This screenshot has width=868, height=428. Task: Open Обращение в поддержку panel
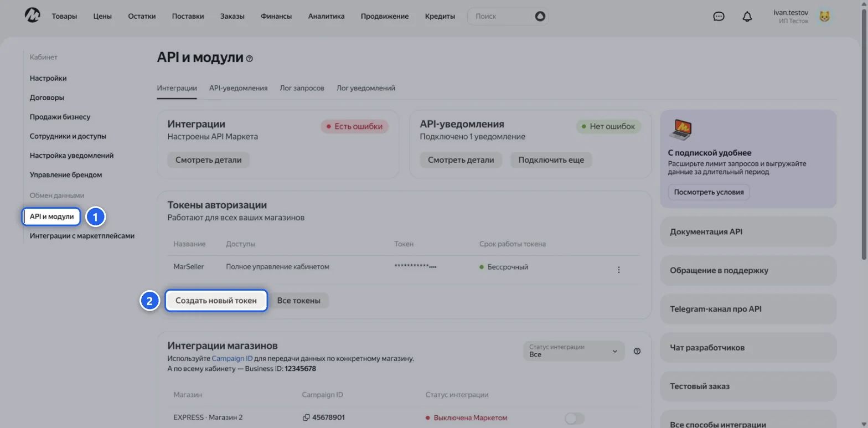coord(748,270)
